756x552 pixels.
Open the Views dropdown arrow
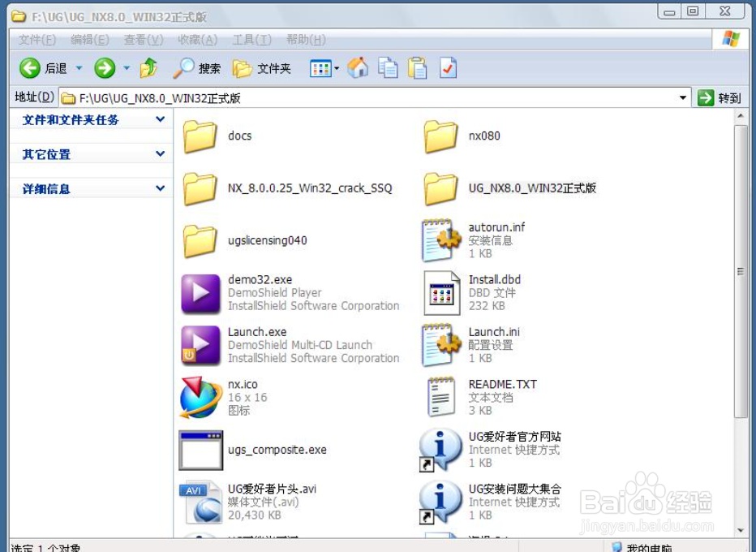tap(337, 68)
